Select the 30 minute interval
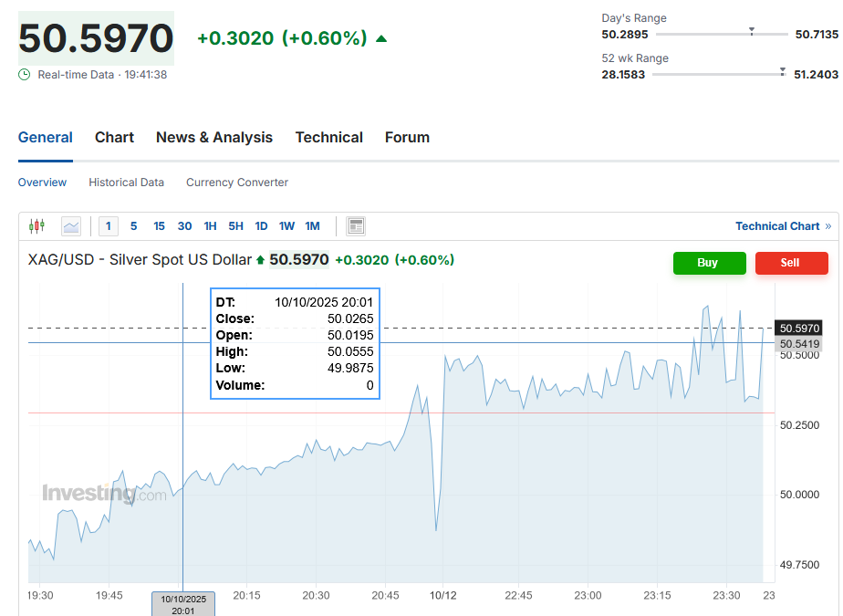Screen dimensions: 843x616 pyautogui.click(x=184, y=226)
